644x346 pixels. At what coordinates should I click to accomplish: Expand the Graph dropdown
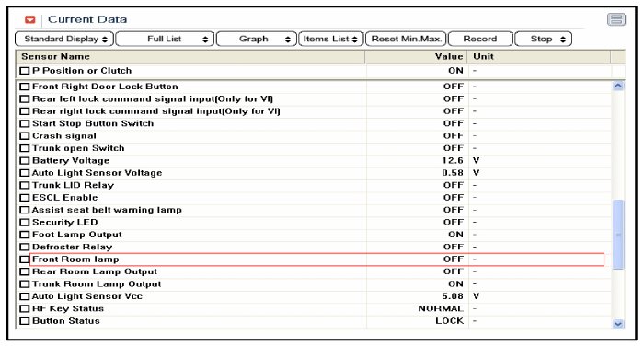(x=257, y=39)
